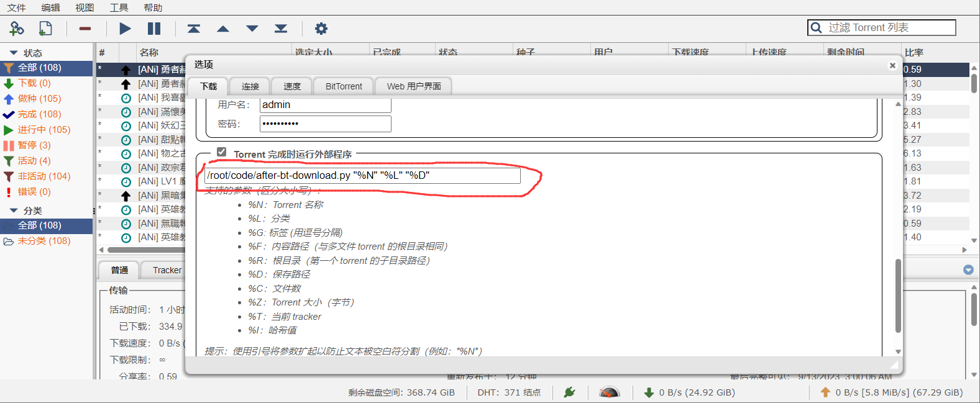This screenshot has width=980, height=403.
Task: Click the connection status plug icon
Action: click(x=569, y=392)
